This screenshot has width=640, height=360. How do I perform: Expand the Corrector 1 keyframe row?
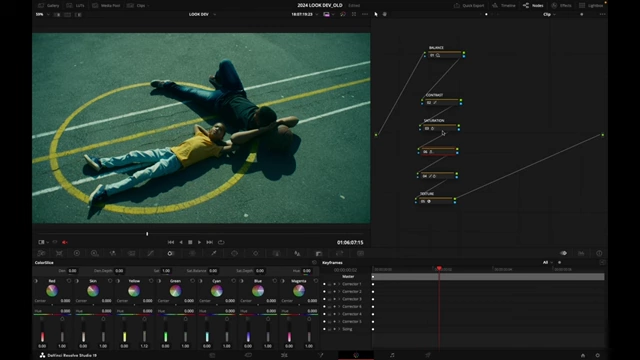pos(339,284)
